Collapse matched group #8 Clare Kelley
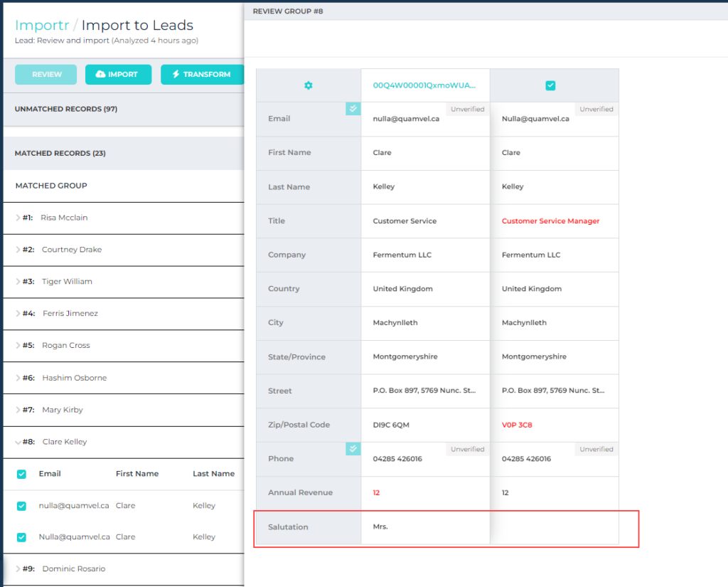Image resolution: width=728 pixels, height=587 pixels. pyautogui.click(x=18, y=442)
